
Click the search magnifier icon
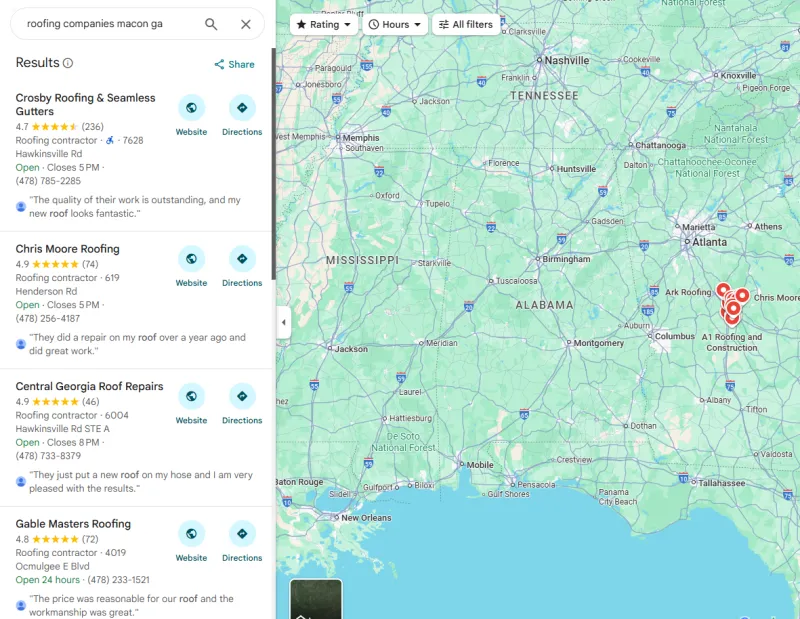[x=211, y=24]
